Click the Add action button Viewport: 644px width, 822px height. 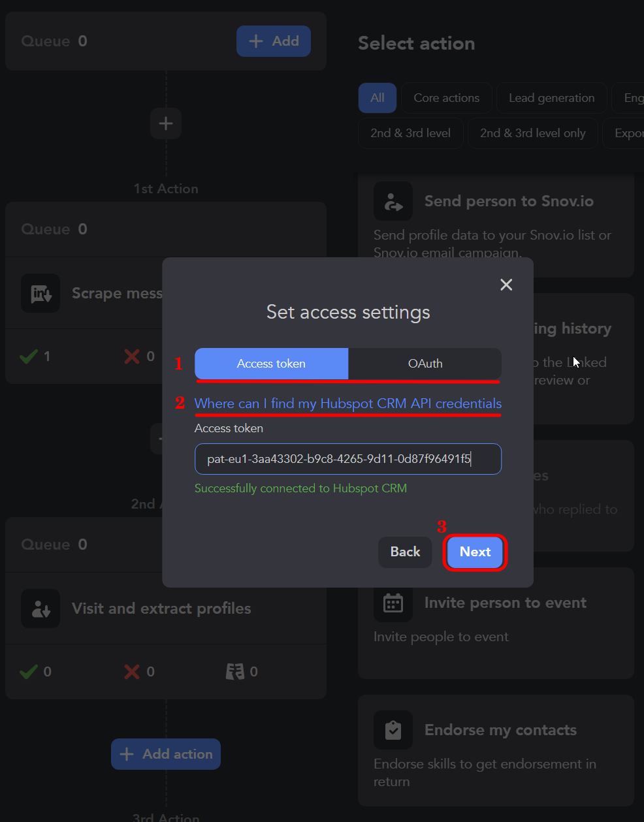(166, 754)
